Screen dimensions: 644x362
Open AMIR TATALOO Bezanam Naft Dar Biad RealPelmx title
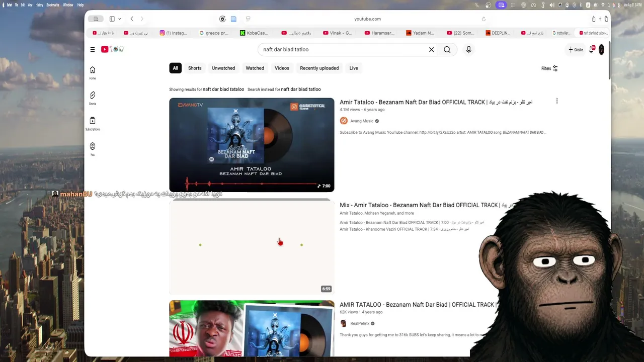click(418, 305)
